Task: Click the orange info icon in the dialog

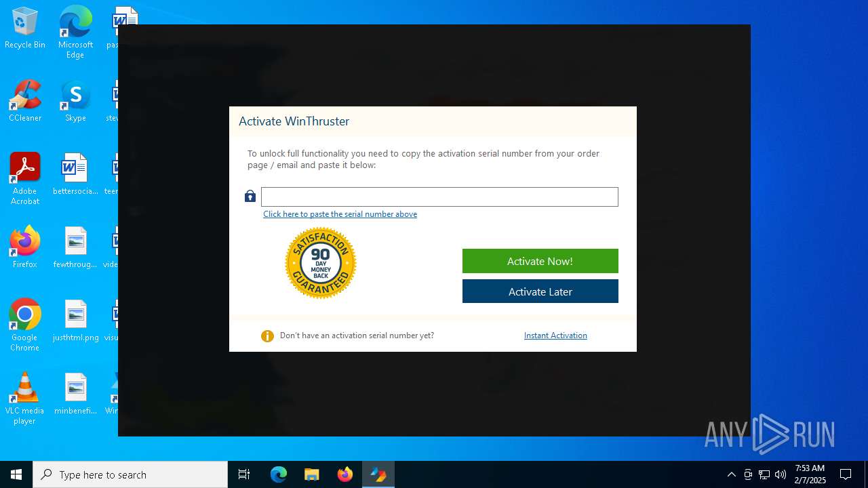Action: point(267,335)
